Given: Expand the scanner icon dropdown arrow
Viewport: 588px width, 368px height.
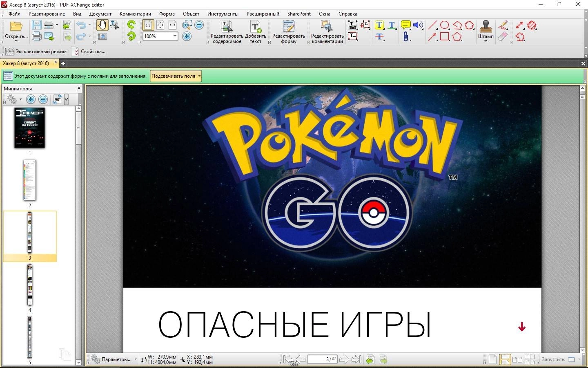Looking at the screenshot, I should [57, 25].
